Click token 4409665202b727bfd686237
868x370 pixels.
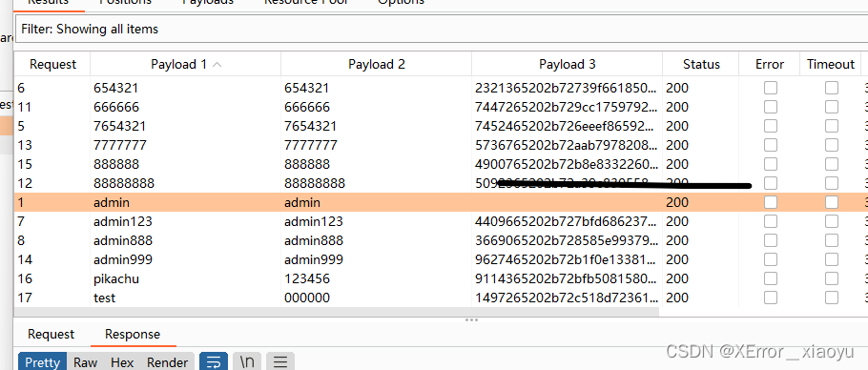tap(567, 221)
